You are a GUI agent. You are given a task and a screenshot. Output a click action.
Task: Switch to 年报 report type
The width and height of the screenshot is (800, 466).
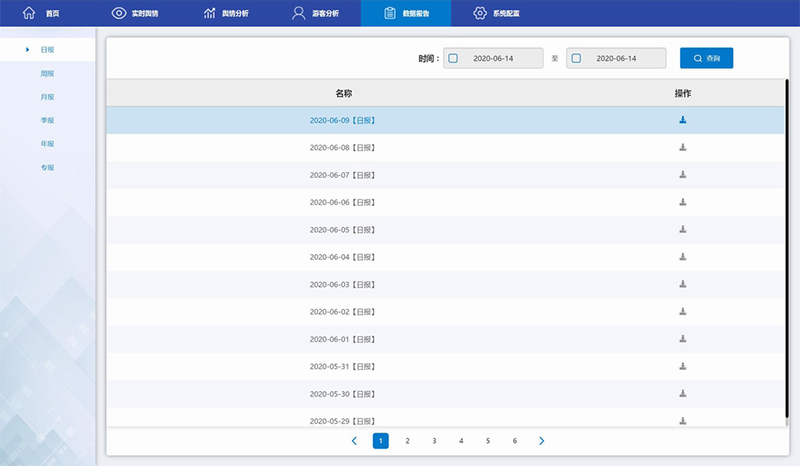pos(47,144)
